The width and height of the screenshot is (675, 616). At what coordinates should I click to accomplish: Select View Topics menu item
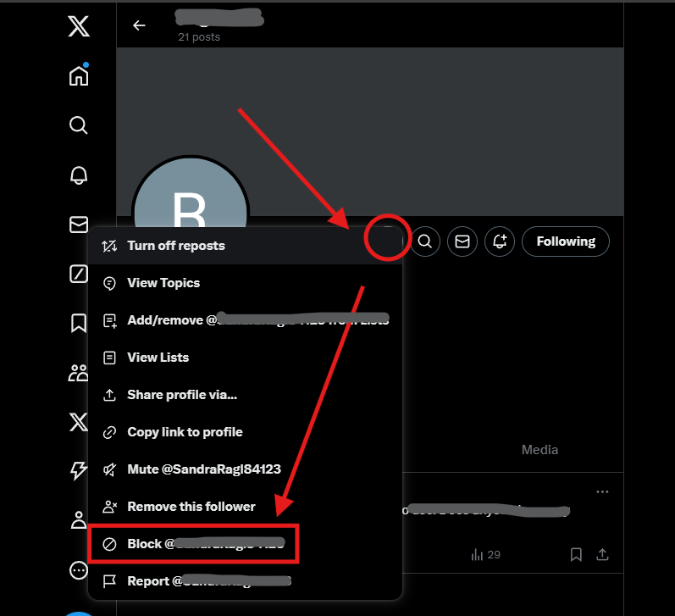coord(245,283)
